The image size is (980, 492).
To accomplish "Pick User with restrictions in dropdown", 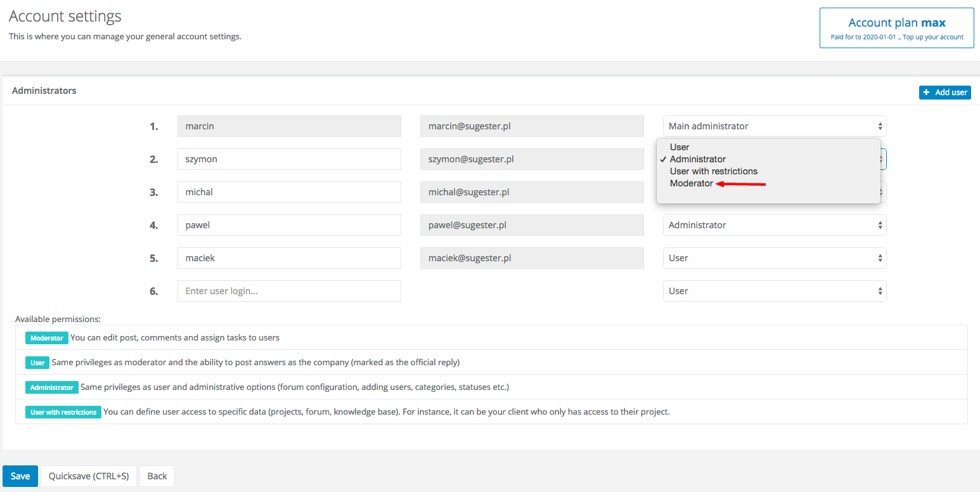I will pyautogui.click(x=713, y=171).
